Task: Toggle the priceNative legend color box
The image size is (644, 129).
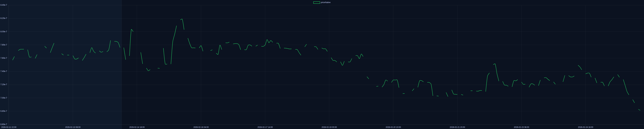Action: (x=317, y=3)
